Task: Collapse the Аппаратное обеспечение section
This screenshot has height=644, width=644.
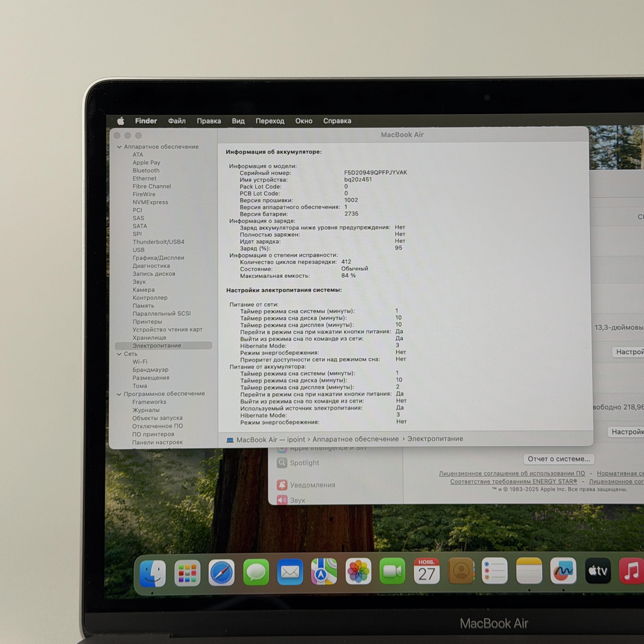Action: 119,147
